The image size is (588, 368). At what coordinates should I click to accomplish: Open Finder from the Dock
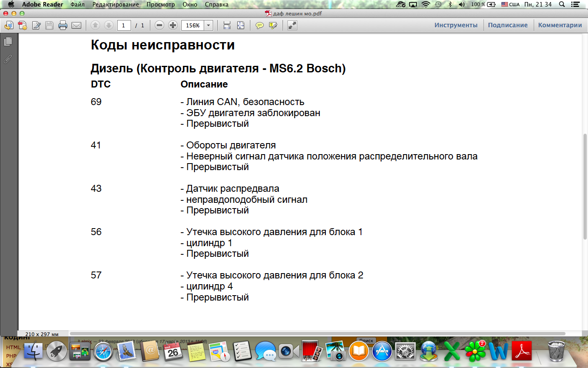coord(33,351)
